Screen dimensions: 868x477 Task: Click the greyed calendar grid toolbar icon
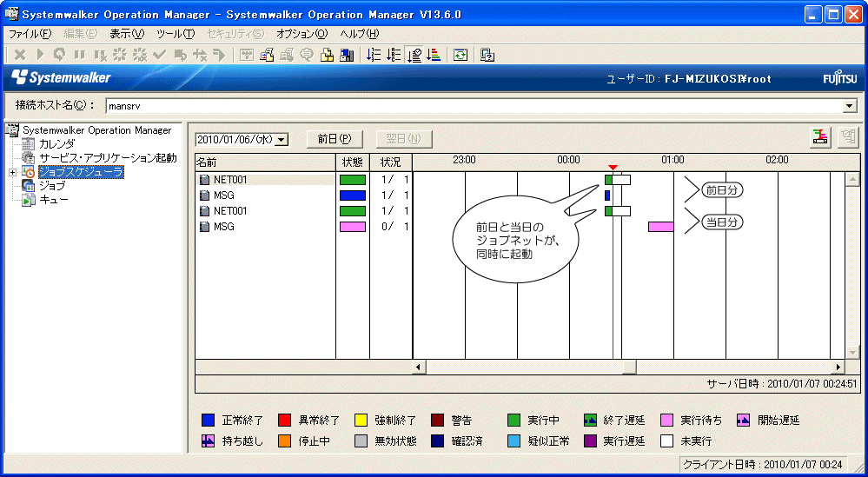(247, 55)
